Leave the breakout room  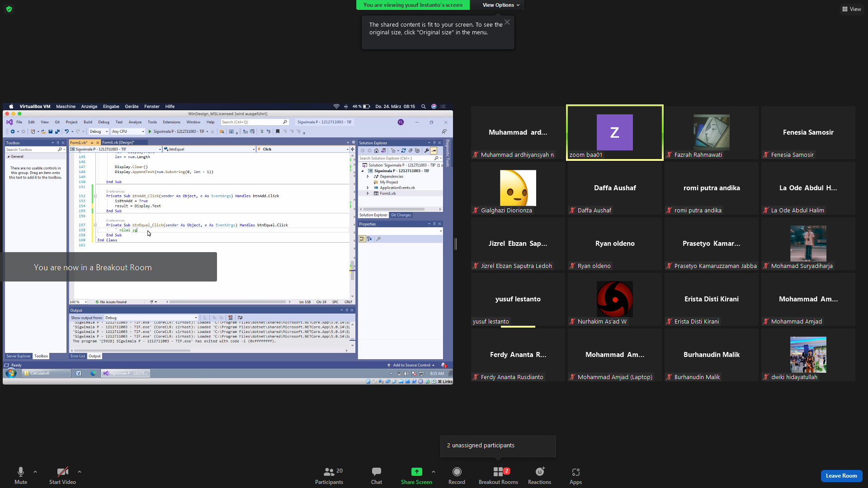[841, 476]
